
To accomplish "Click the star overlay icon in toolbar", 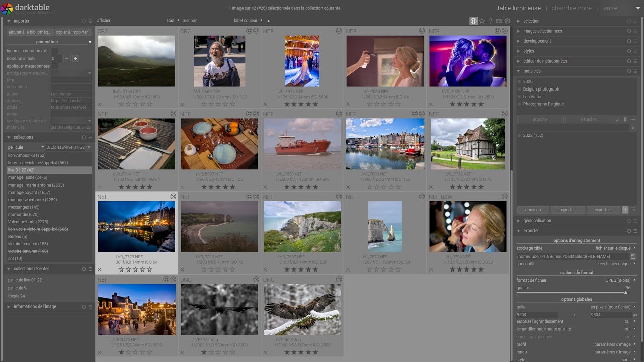I will point(482,21).
